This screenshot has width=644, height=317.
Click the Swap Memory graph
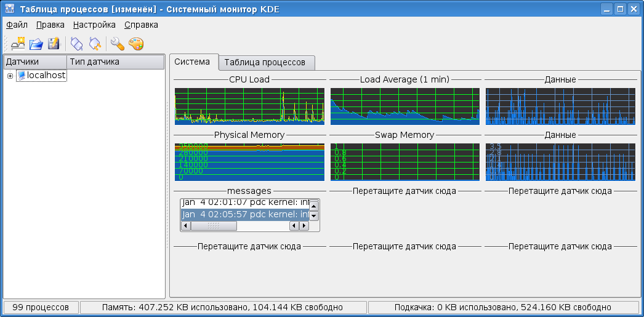point(405,163)
